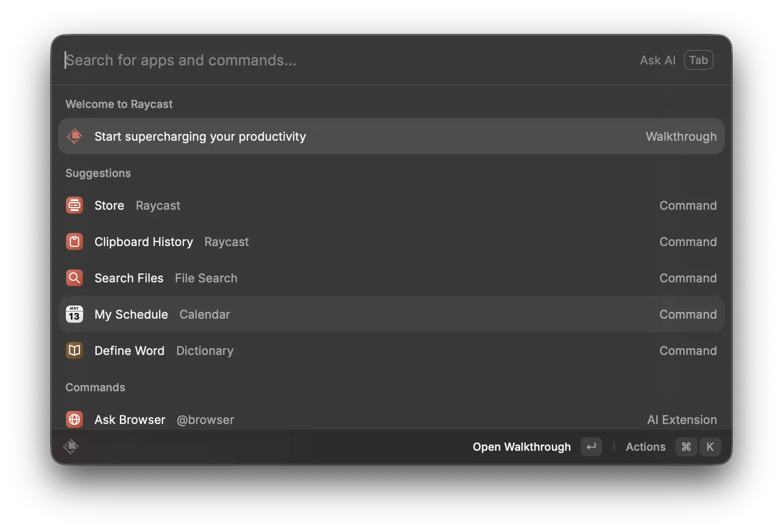Select the Search Files command row

391,278
